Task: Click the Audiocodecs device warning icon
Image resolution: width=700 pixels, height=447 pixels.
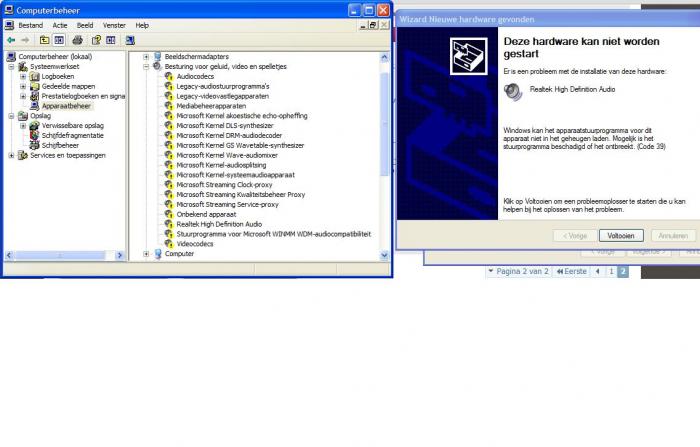Action: [x=169, y=76]
